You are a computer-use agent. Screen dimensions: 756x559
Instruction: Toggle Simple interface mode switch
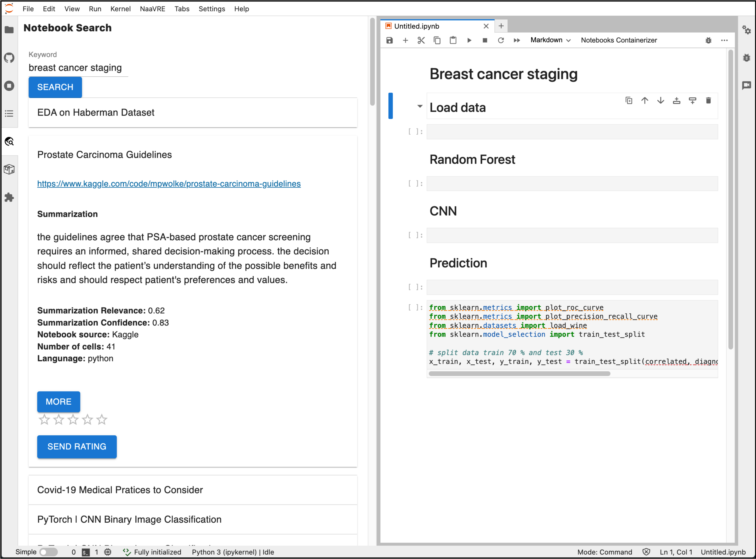(x=48, y=552)
